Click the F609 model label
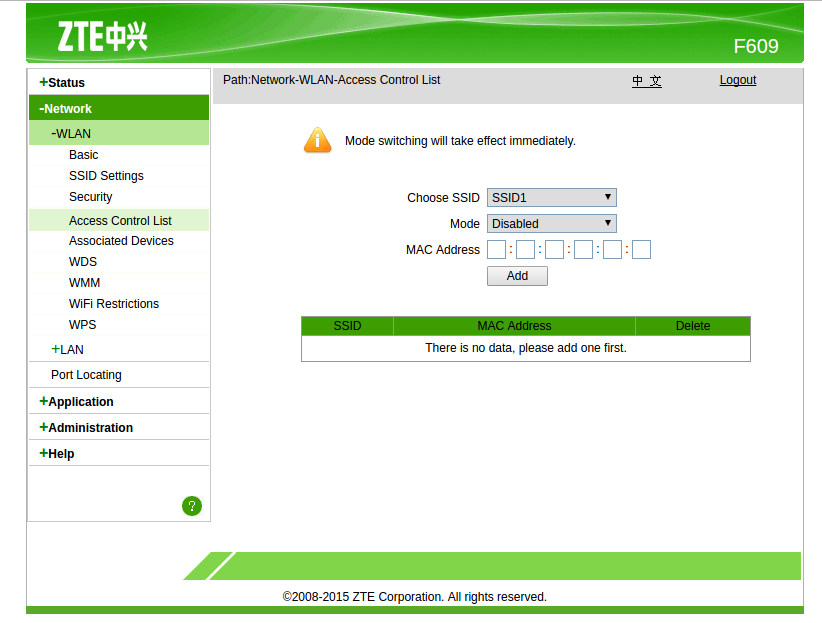The width and height of the screenshot is (822, 623). [x=755, y=46]
